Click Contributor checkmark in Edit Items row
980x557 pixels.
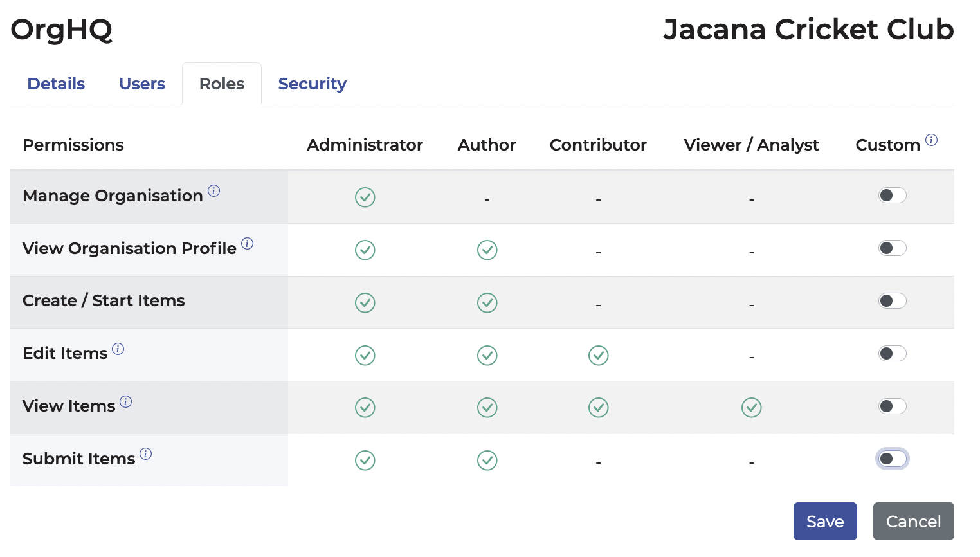pyautogui.click(x=598, y=356)
